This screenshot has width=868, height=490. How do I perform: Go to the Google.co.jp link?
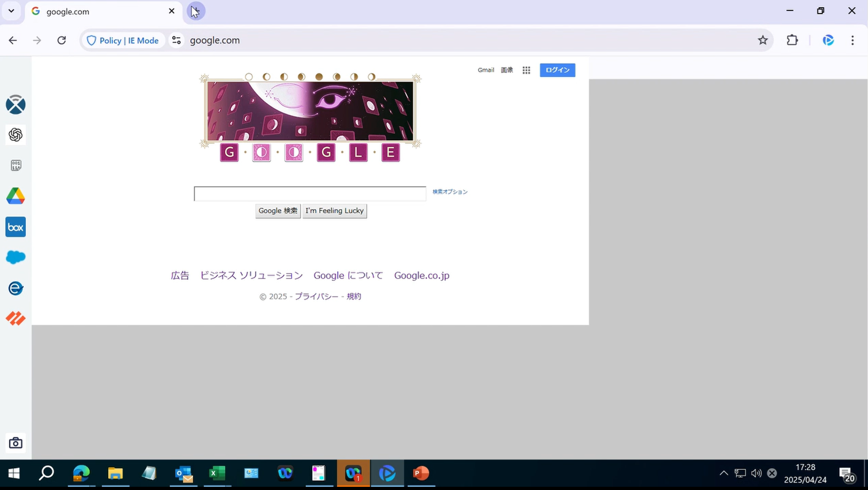pyautogui.click(x=422, y=275)
